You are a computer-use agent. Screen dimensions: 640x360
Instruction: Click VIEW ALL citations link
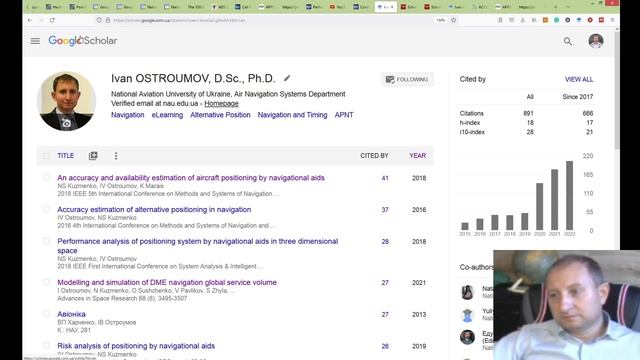pos(579,79)
